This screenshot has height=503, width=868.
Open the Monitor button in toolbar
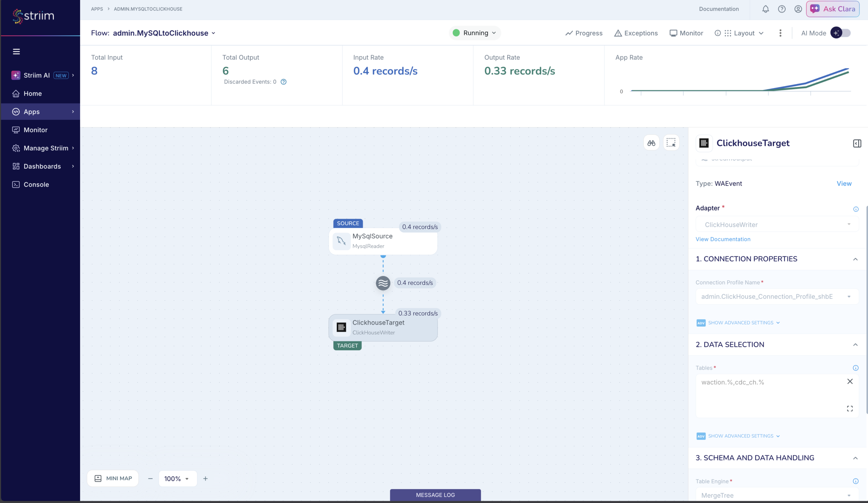(x=686, y=33)
